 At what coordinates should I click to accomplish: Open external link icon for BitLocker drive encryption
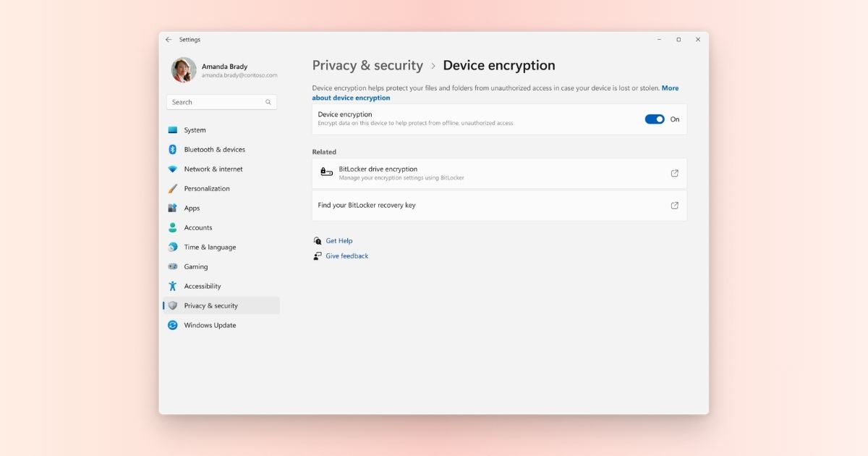coord(675,173)
